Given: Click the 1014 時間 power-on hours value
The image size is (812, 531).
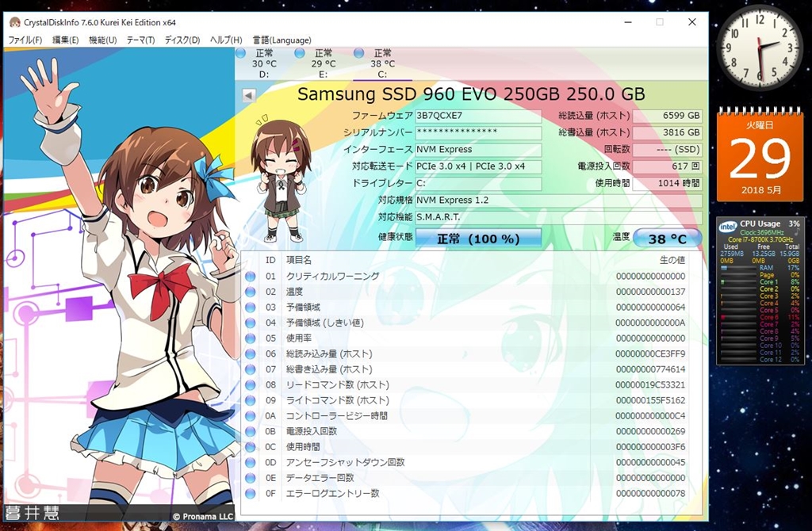Looking at the screenshot, I should (x=667, y=183).
